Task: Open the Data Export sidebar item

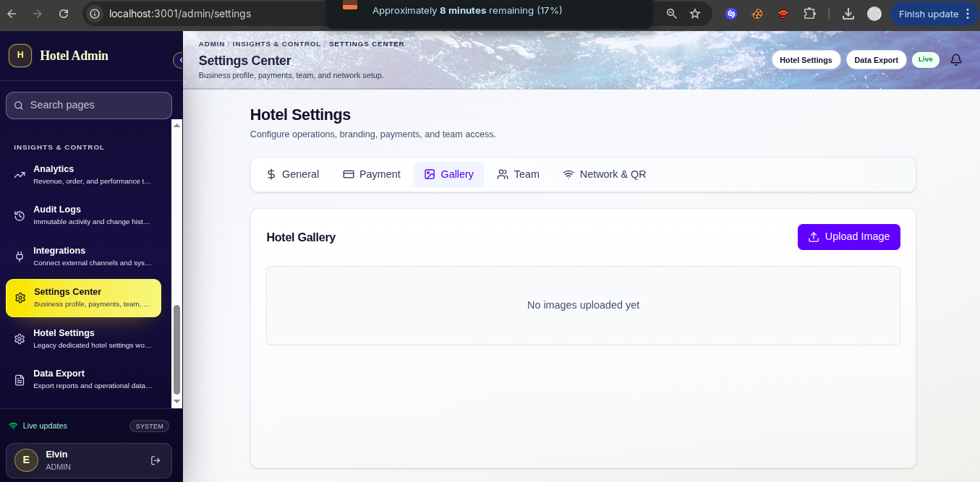Action: (83, 379)
